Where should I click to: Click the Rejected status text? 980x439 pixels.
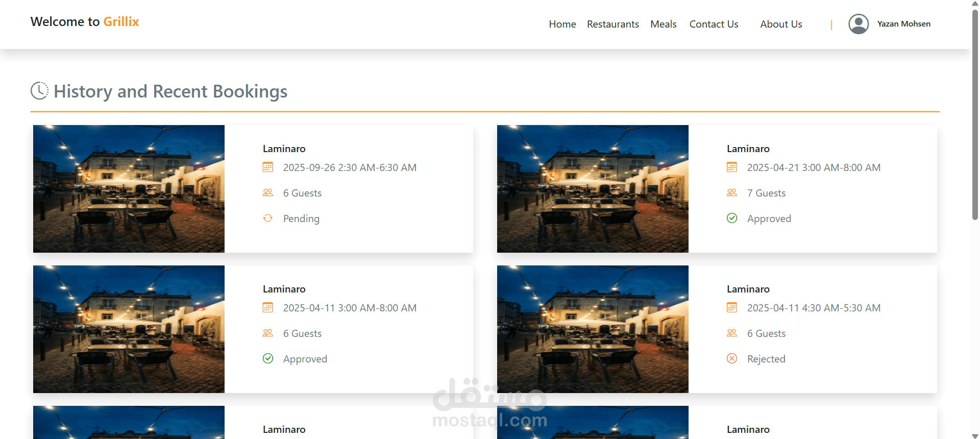[766, 359]
